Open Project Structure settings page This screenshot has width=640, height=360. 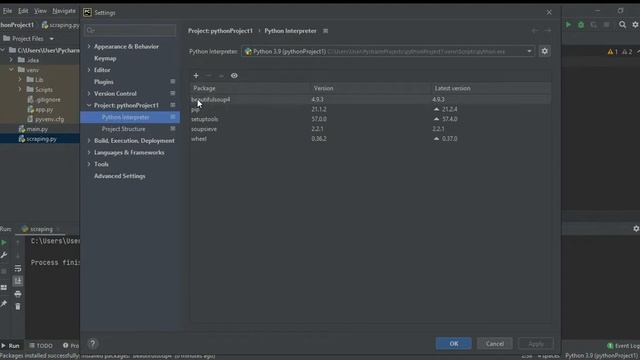[x=123, y=129]
